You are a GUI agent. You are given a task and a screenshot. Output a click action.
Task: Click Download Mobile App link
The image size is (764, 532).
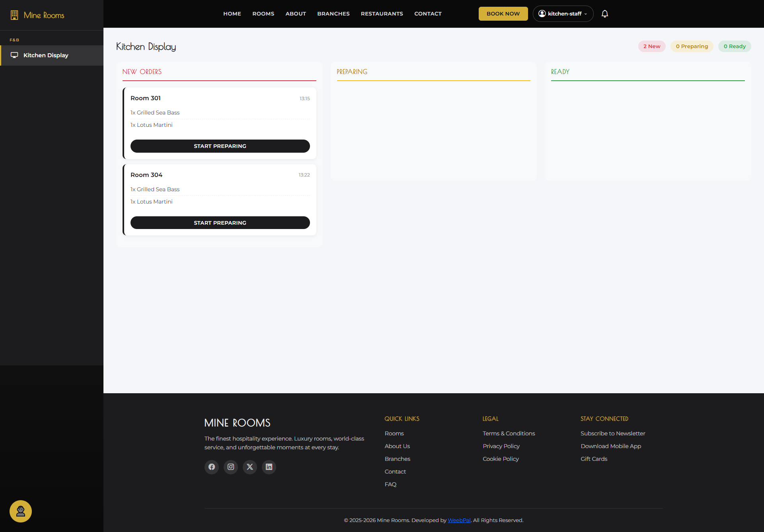pos(611,446)
